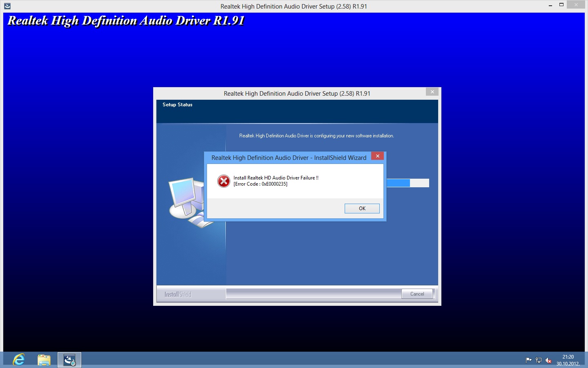This screenshot has height=368, width=588.
Task: Select the Realtek setup taskbar icon
Action: point(69,360)
